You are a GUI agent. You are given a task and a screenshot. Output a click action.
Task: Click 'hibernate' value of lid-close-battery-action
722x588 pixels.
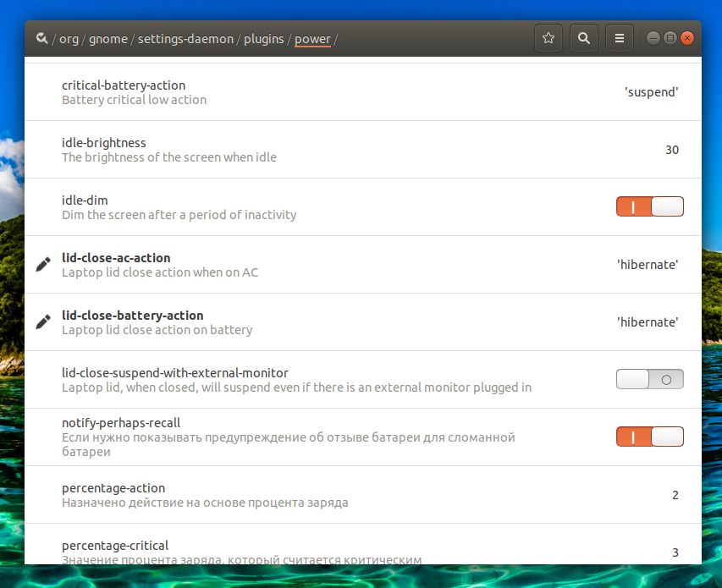pyautogui.click(x=648, y=322)
